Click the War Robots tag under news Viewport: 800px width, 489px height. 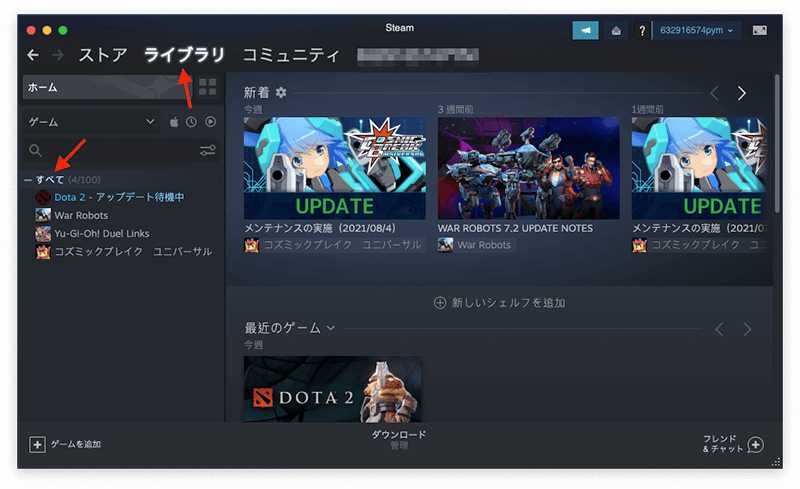[484, 245]
